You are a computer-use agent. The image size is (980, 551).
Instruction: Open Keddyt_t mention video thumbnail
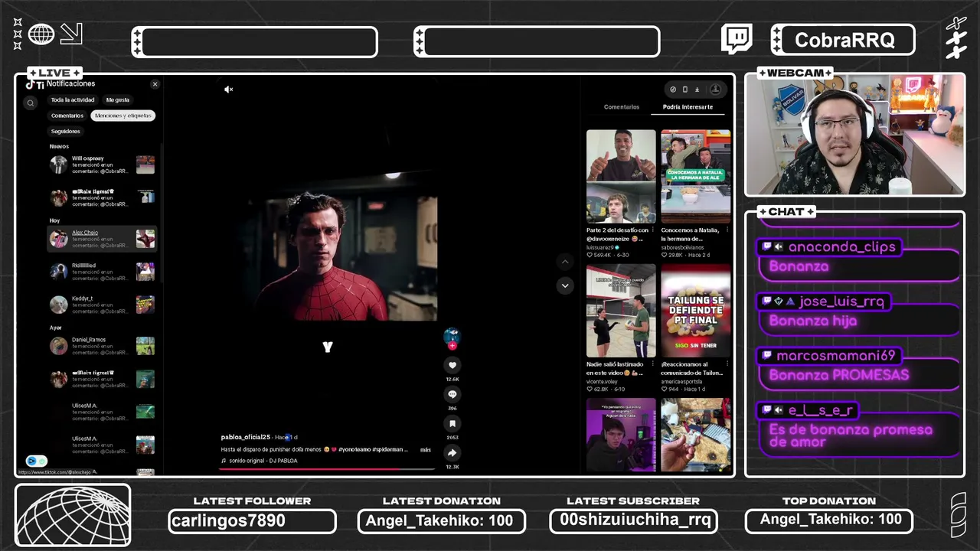(145, 305)
